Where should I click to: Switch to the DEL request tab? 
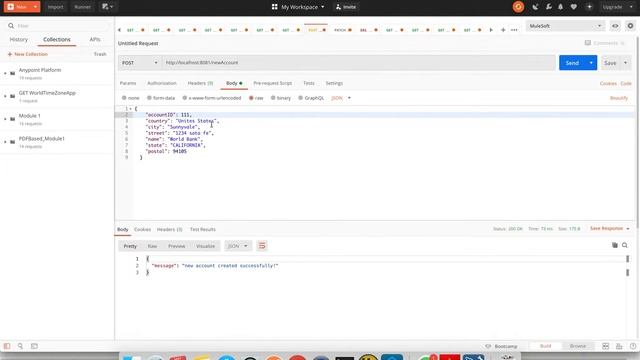click(x=368, y=30)
